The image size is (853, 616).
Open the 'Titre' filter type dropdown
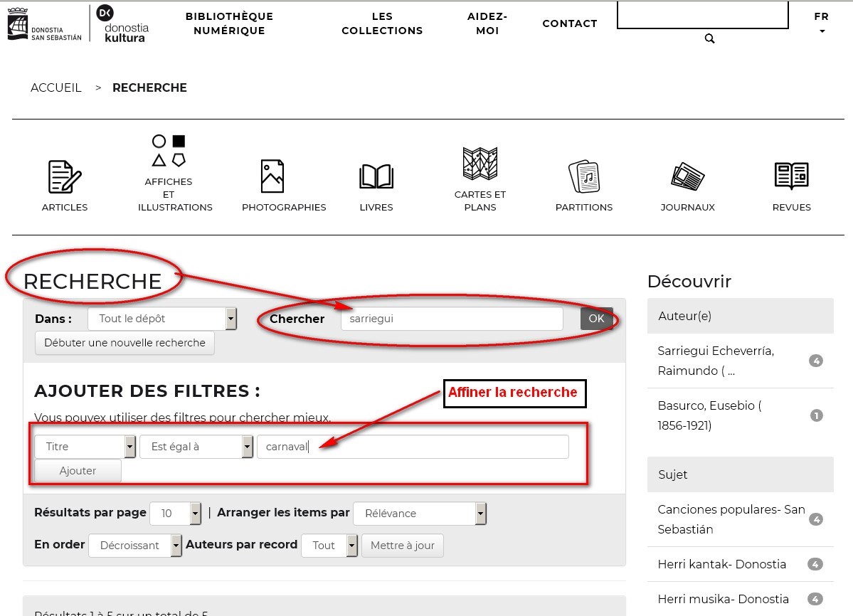click(85, 447)
